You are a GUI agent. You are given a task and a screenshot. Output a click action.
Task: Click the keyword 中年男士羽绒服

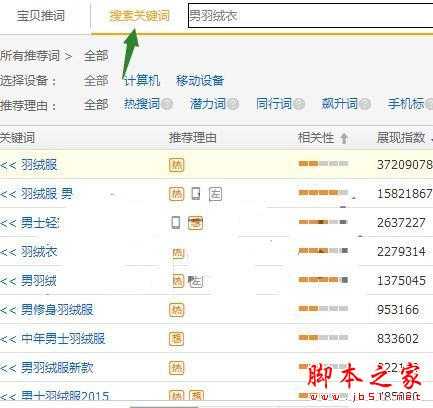click(x=63, y=339)
